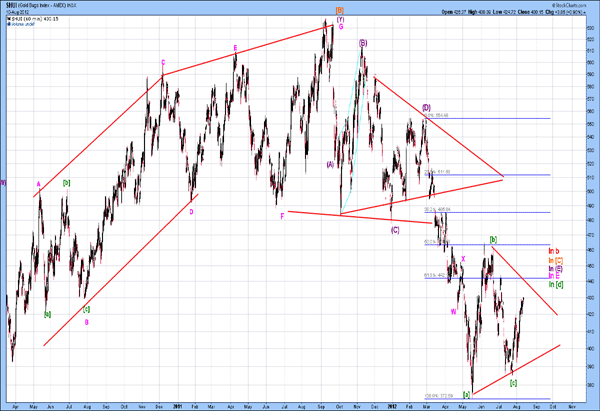Click the purple (Y) wave label

click(x=340, y=19)
